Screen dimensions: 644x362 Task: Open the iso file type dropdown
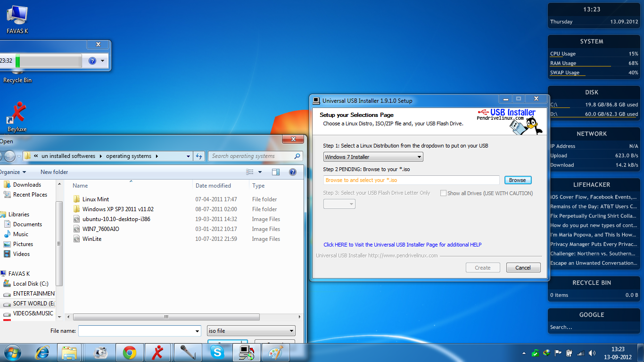[251, 331]
